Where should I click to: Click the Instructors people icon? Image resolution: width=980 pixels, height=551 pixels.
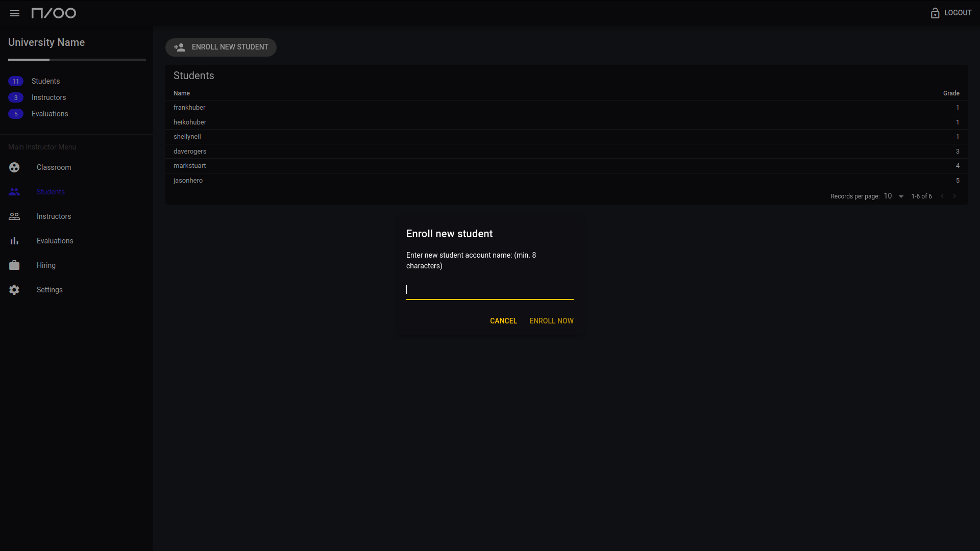pyautogui.click(x=14, y=216)
